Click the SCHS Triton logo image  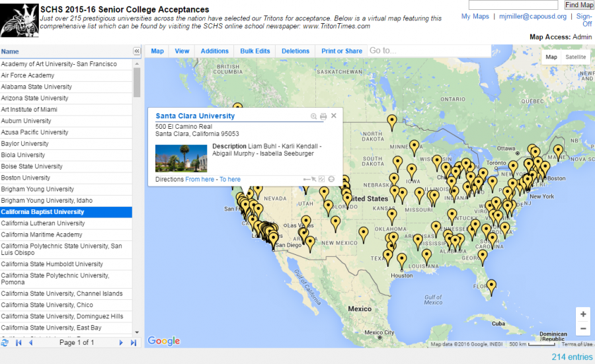coord(19,20)
